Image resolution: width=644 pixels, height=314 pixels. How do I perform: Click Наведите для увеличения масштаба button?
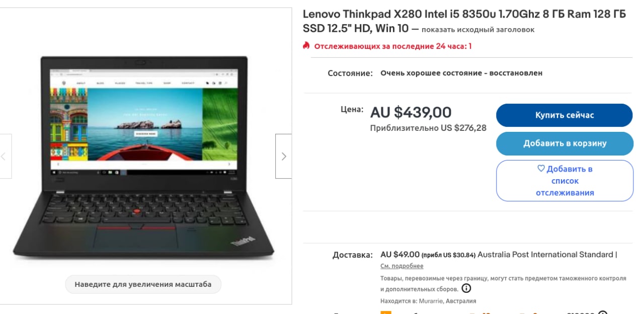click(143, 284)
